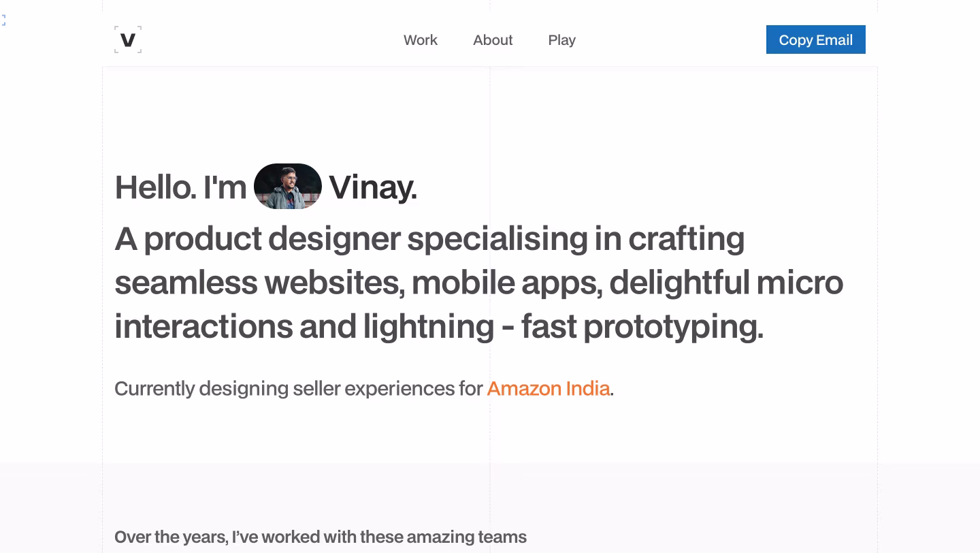Click the logo's crop-frame corners
The width and height of the screenshot is (980, 553).
128,39
